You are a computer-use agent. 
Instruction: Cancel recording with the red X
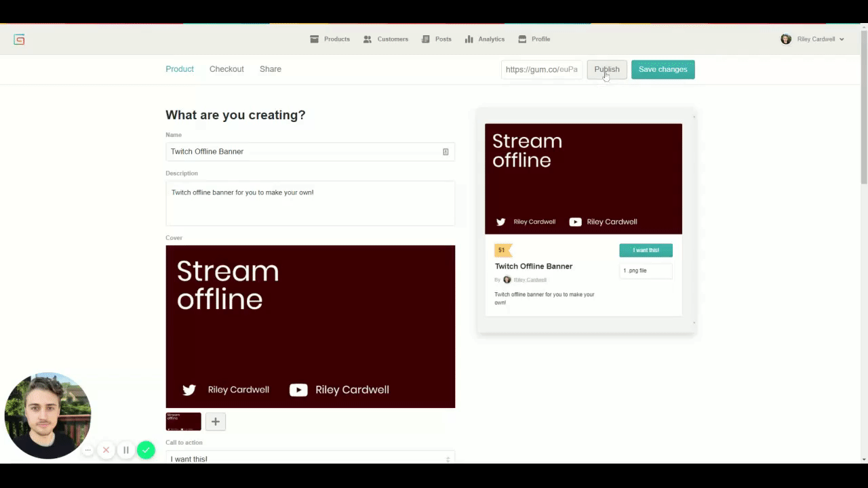[x=106, y=450]
